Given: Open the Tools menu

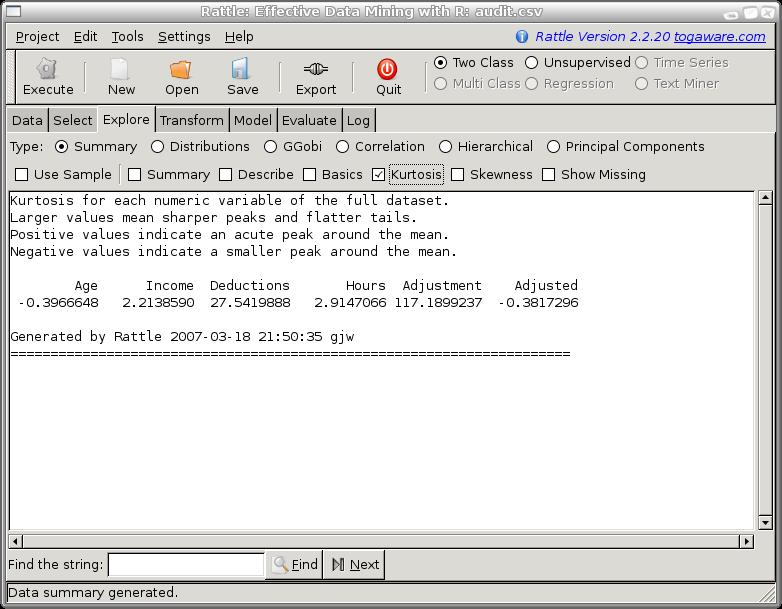Looking at the screenshot, I should (127, 36).
